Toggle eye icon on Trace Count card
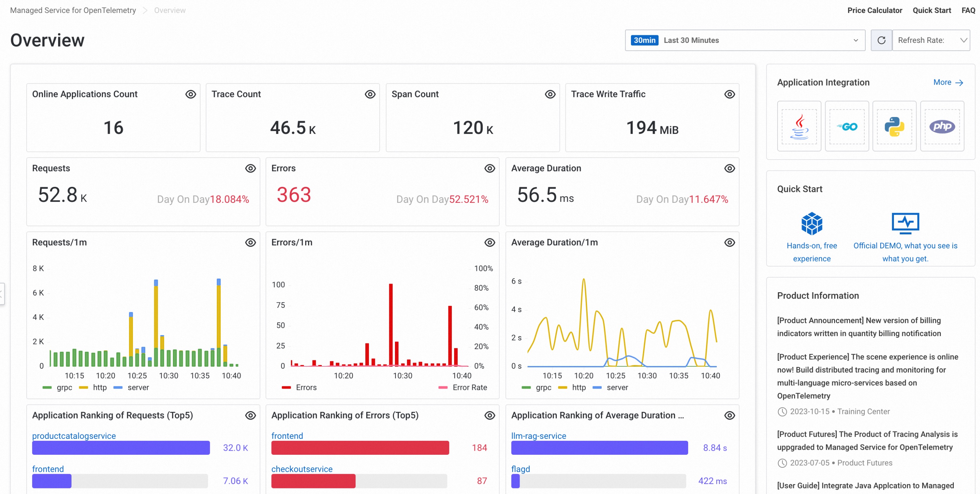Screen dimensions: 980x494 point(370,94)
